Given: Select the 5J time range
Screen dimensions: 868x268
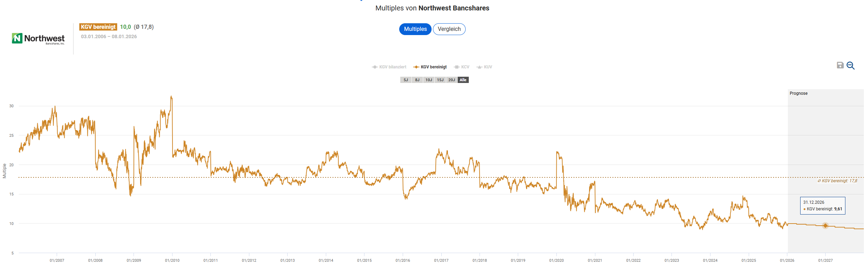Looking at the screenshot, I should (406, 80).
